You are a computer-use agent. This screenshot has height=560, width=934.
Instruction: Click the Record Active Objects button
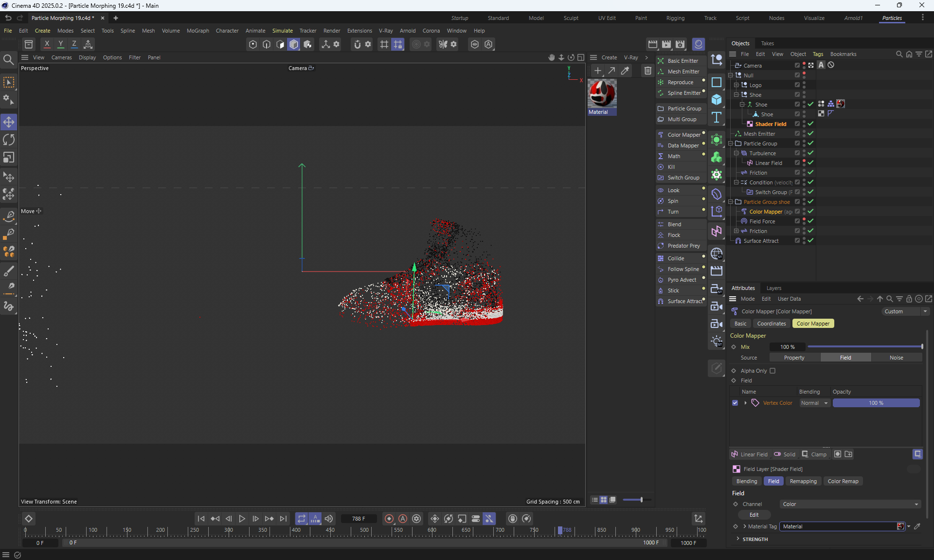tap(389, 519)
